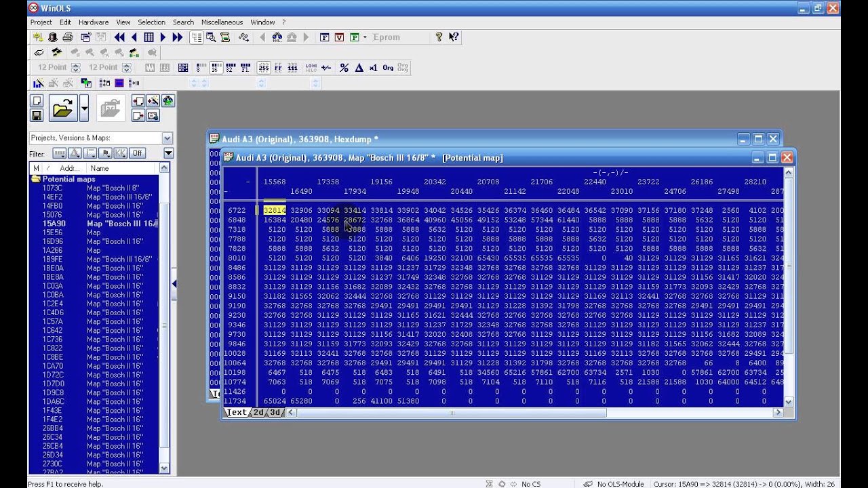Screen dimensions: 868x488
Task: Toggle floating point FL format
Action: pyautogui.click(x=245, y=68)
